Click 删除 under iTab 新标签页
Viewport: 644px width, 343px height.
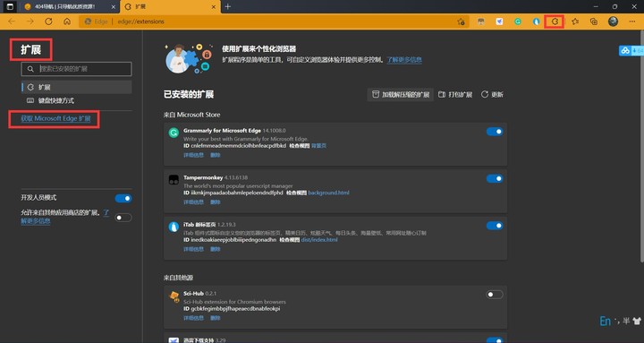(216, 249)
